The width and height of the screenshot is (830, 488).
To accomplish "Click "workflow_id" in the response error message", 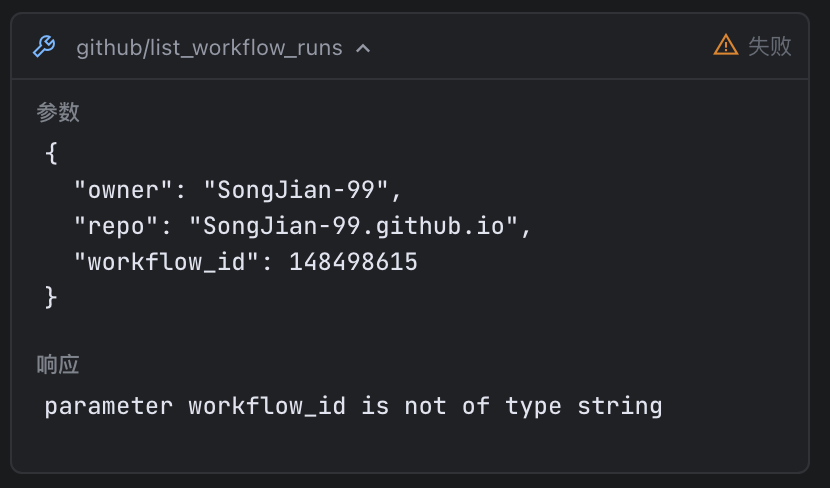I will (x=268, y=406).
